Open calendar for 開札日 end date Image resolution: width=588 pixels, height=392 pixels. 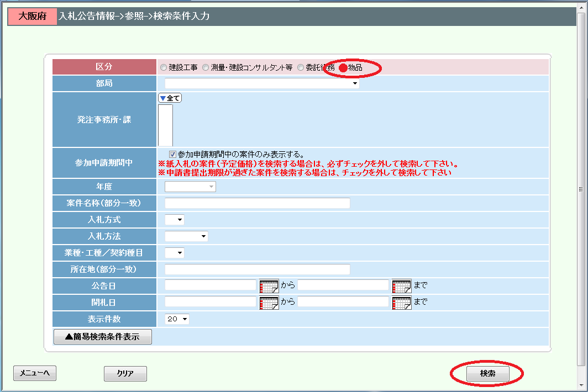click(401, 303)
